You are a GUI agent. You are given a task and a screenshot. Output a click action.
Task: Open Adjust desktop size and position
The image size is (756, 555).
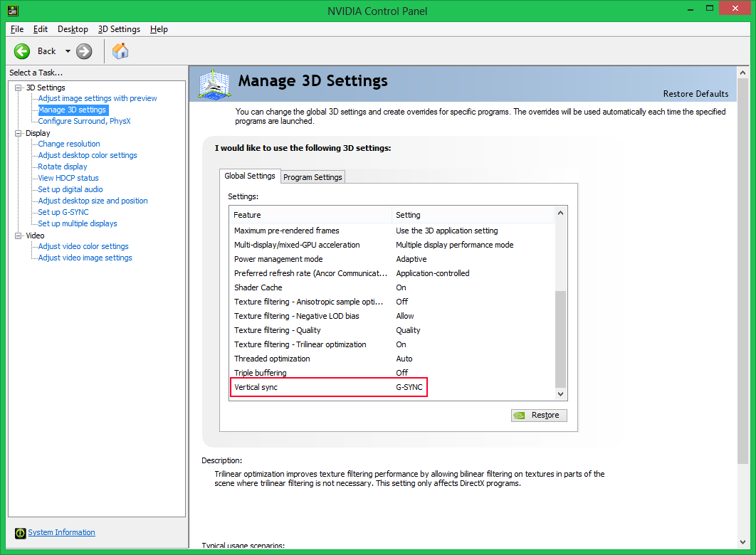click(93, 201)
